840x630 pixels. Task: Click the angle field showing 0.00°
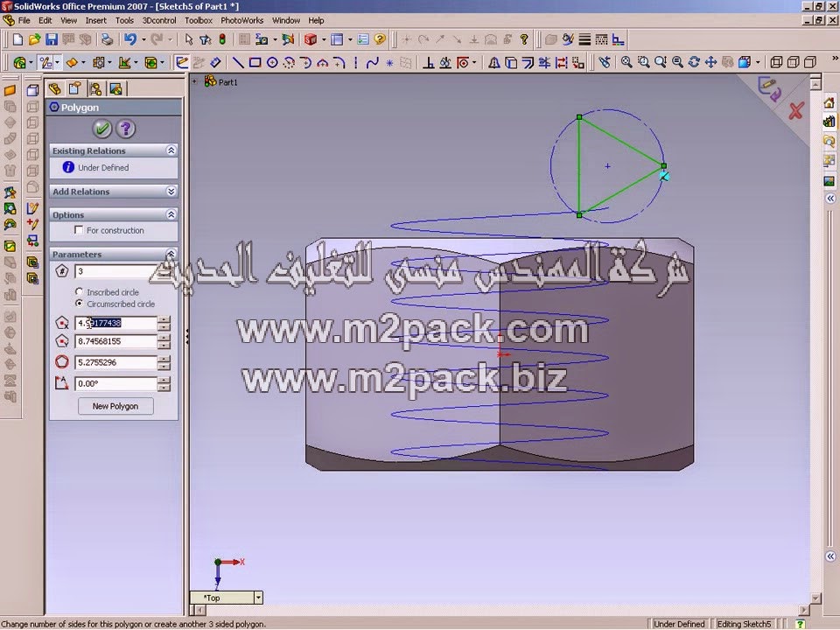click(115, 383)
